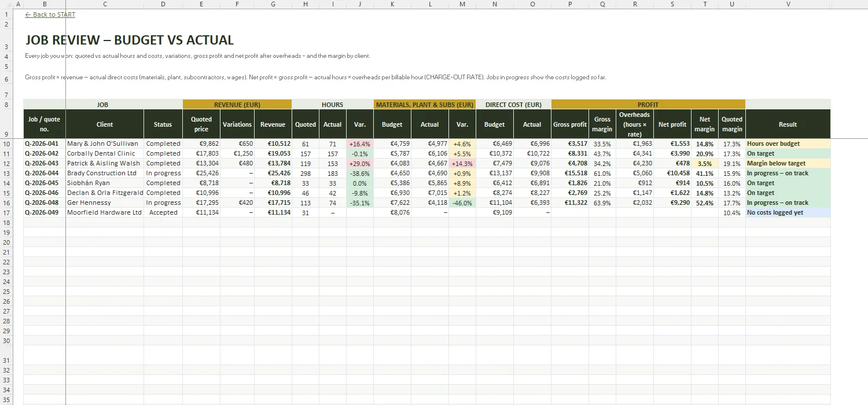The image size is (868, 405).
Task: Click the Quoted price column header
Action: click(x=201, y=124)
